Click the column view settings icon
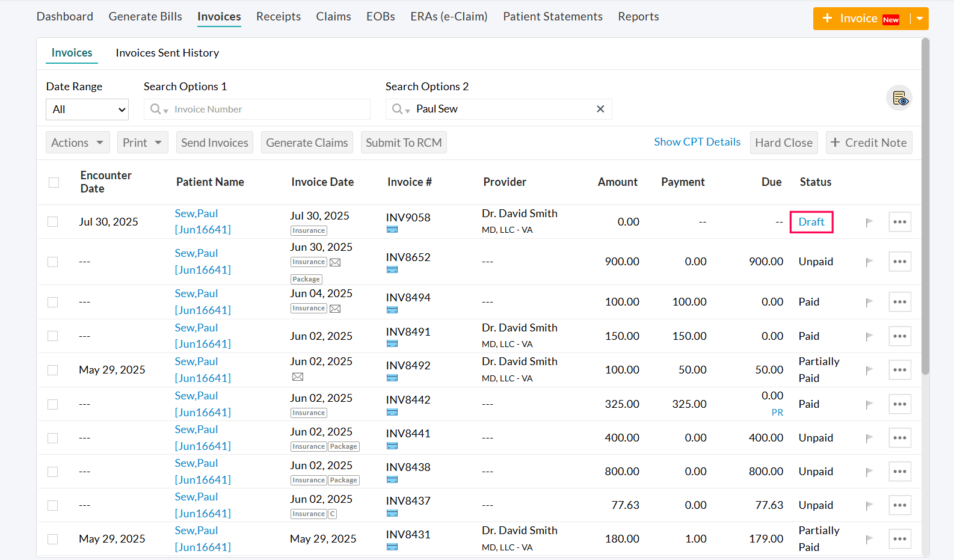Image resolution: width=954 pixels, height=560 pixels. pos(899,98)
